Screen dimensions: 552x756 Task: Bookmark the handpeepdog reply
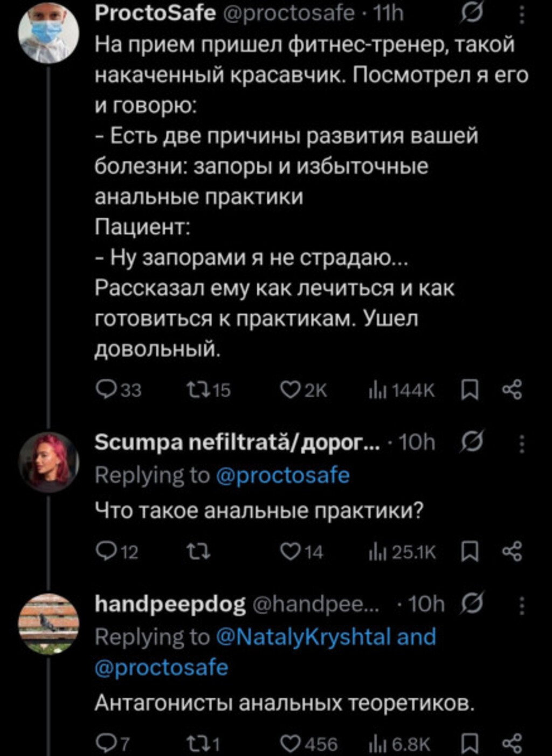(470, 744)
